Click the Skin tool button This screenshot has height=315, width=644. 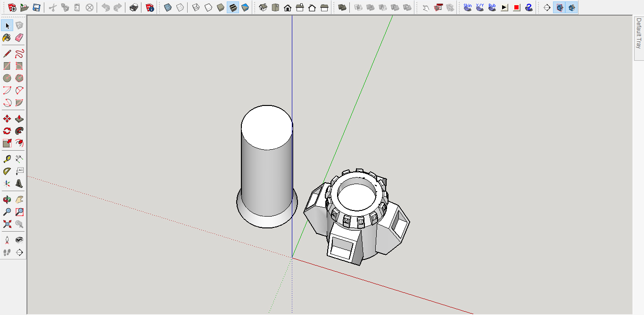click(468, 8)
